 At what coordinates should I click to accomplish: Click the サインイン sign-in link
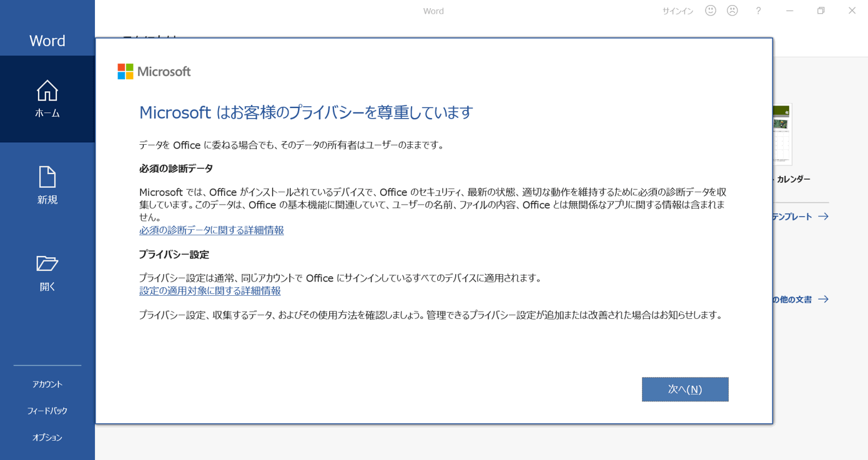tap(678, 11)
